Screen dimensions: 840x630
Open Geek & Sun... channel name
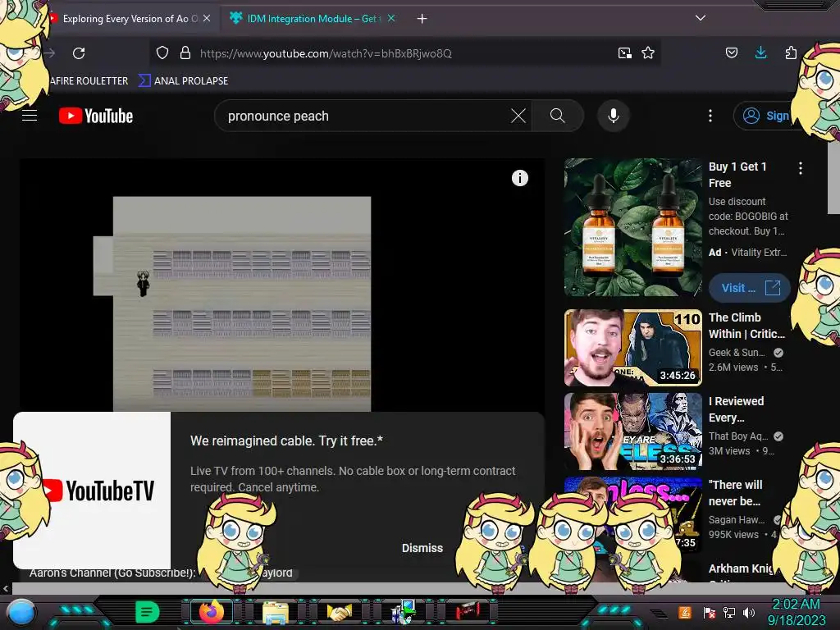[x=737, y=353]
